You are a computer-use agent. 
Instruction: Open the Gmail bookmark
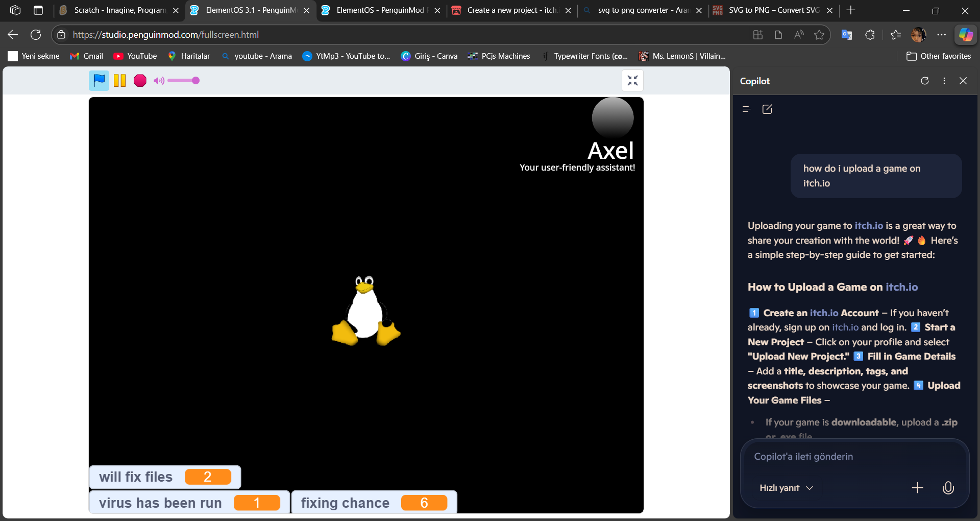(x=86, y=56)
